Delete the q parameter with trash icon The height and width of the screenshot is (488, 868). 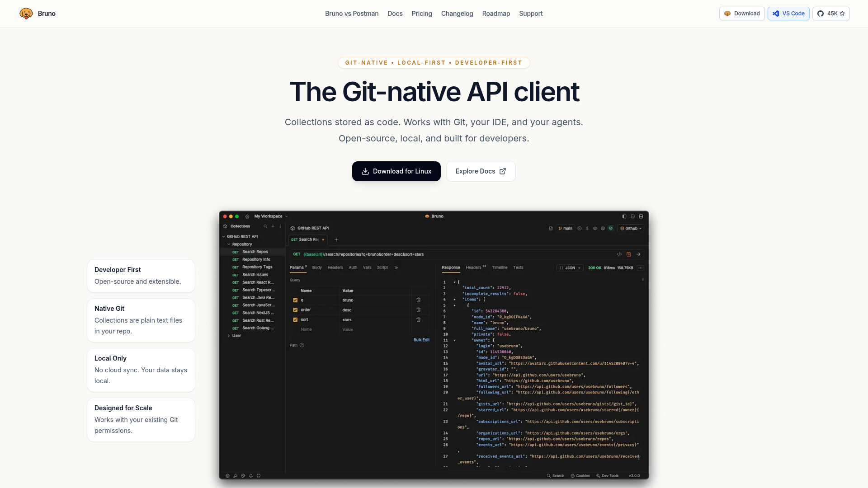point(419,300)
